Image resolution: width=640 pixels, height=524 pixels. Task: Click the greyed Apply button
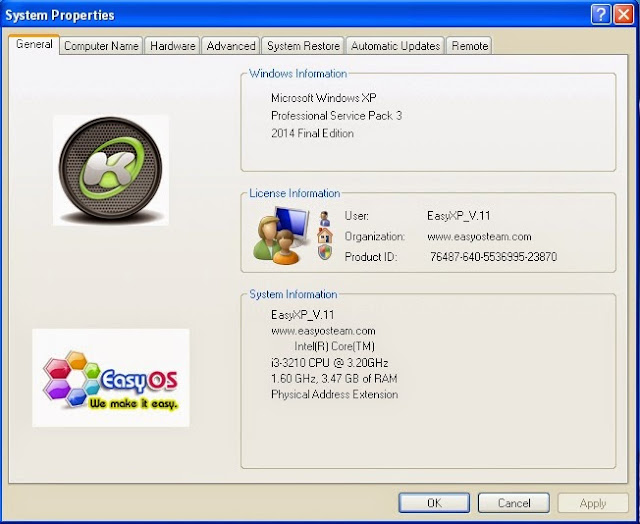593,503
